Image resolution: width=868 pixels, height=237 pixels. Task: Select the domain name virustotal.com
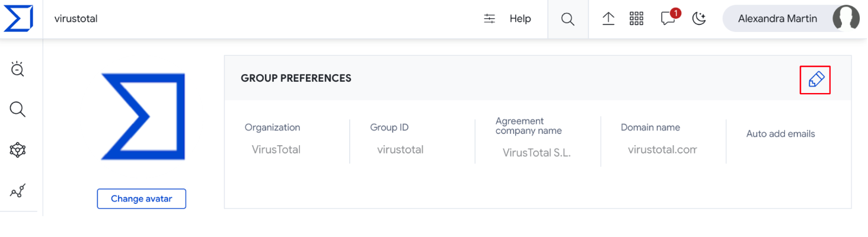(x=662, y=150)
